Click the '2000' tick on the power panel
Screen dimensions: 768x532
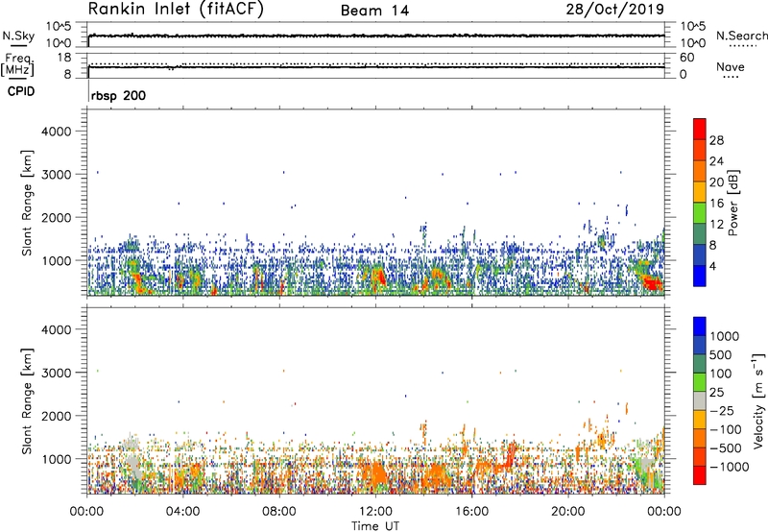click(57, 217)
